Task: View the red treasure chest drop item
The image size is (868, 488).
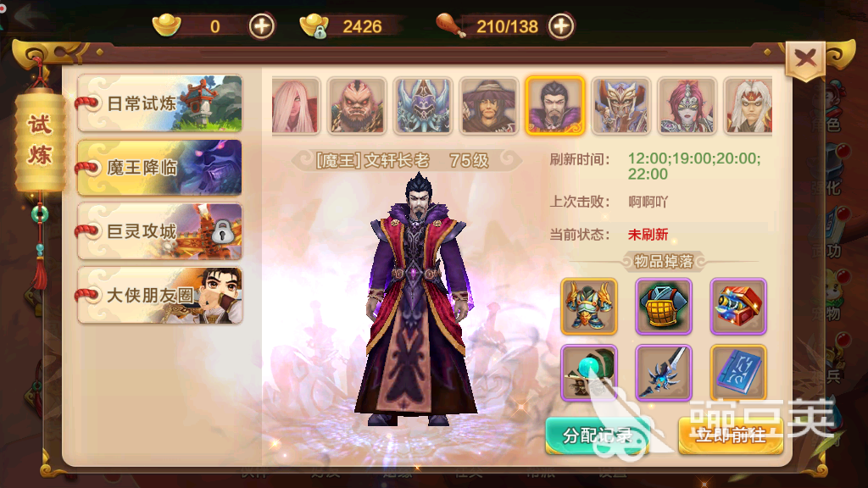Action: coord(738,307)
